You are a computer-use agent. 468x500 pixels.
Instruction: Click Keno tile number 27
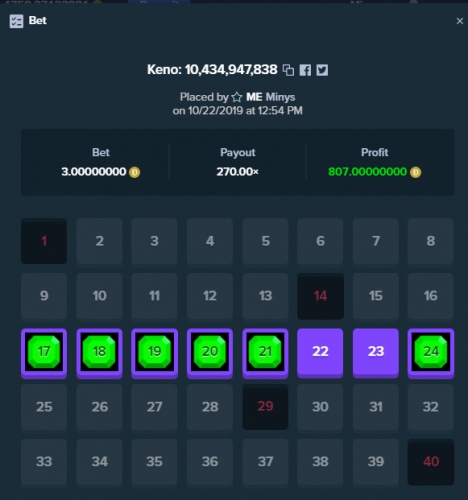coord(154,407)
